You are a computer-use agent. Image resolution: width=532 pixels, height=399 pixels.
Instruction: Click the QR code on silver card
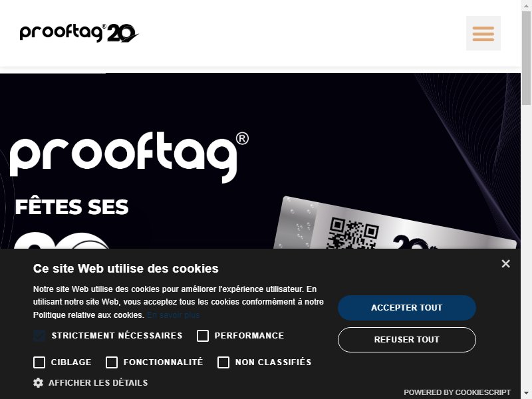pos(353,233)
